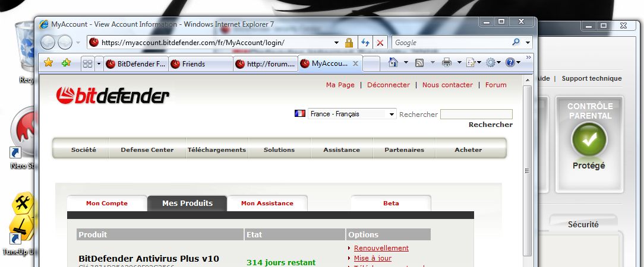
Task: Click the RSS Feeds icon
Action: click(x=419, y=63)
